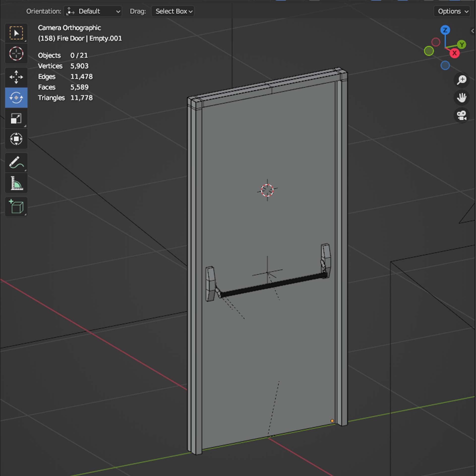Select the Annotate pencil tool

[16, 163]
